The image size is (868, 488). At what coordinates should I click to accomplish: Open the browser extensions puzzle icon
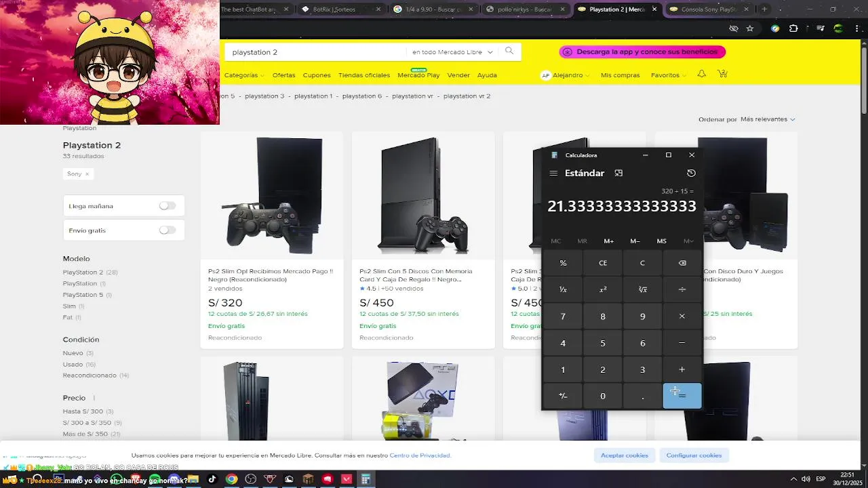click(793, 28)
